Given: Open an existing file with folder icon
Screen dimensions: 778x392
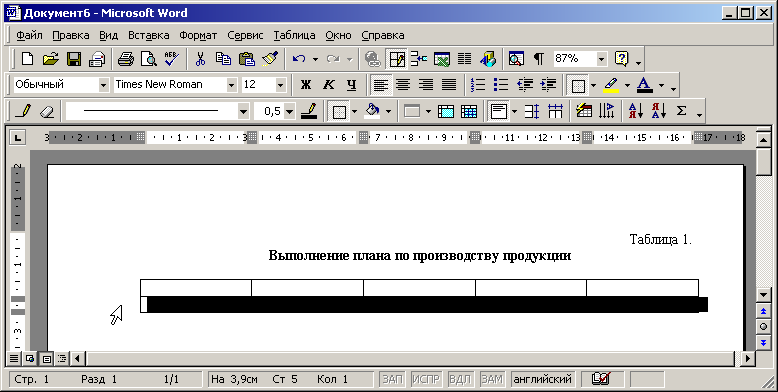Looking at the screenshot, I should tap(50, 60).
